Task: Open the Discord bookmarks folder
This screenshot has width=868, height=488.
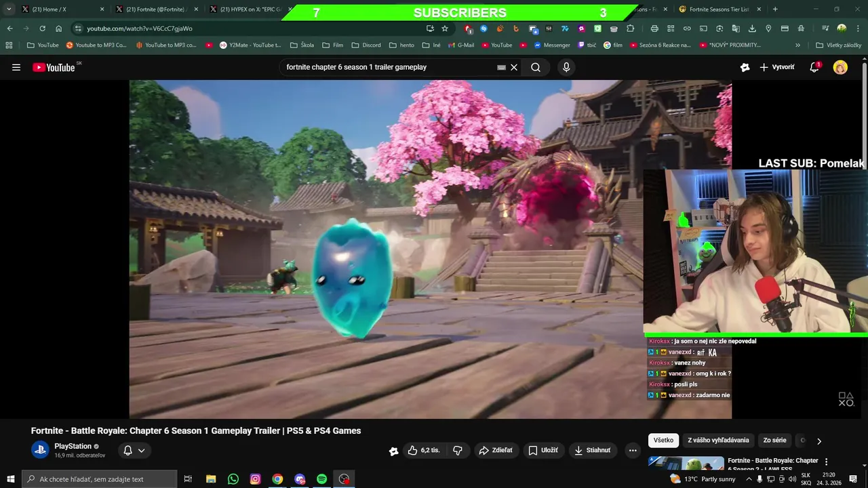Action: [x=366, y=45]
